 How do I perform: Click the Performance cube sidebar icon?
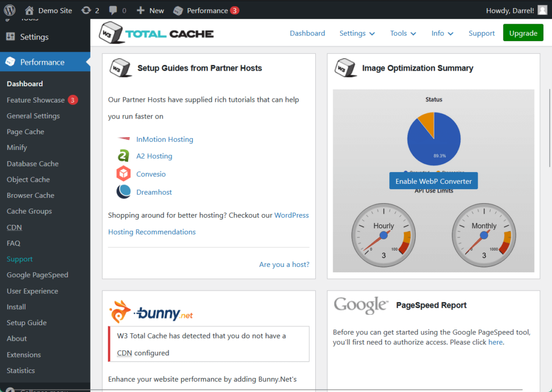coord(11,61)
